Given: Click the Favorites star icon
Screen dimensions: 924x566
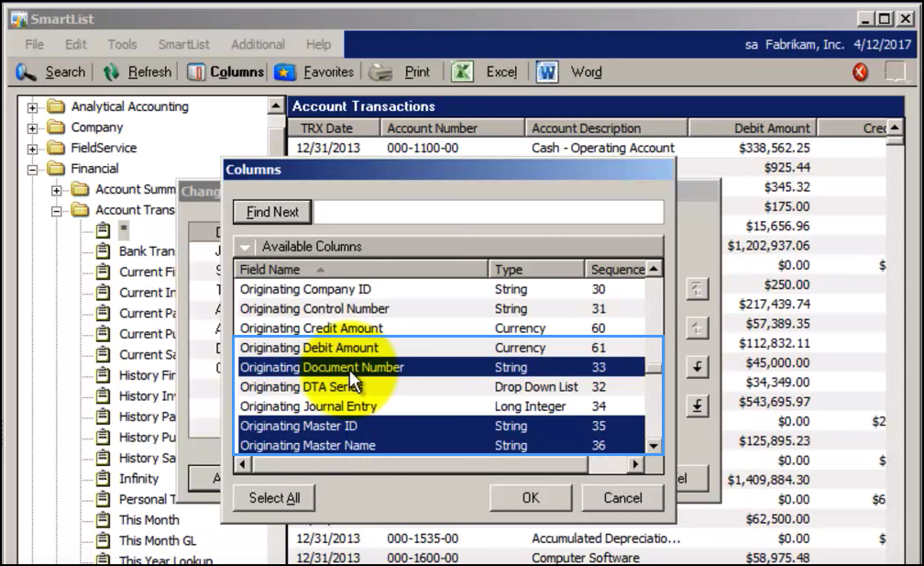Looking at the screenshot, I should coord(284,72).
